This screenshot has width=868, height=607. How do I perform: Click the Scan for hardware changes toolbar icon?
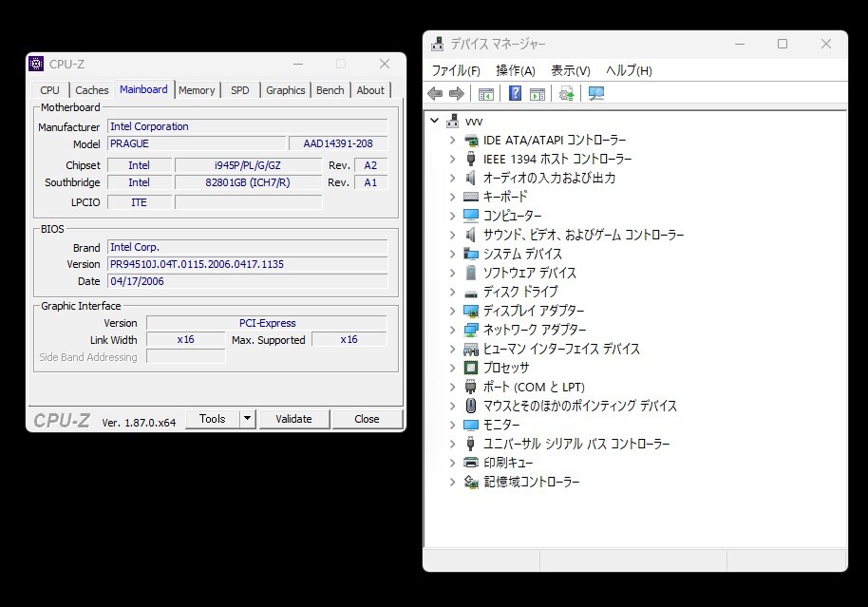point(566,92)
